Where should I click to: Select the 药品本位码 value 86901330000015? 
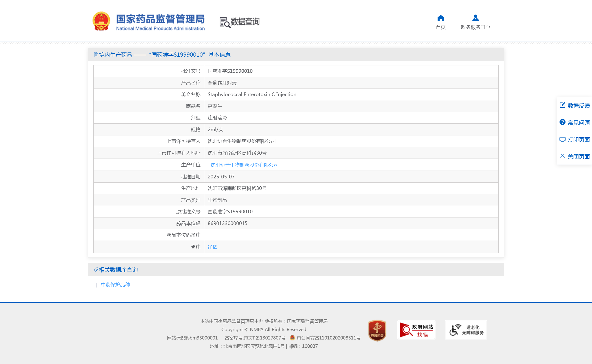click(227, 223)
